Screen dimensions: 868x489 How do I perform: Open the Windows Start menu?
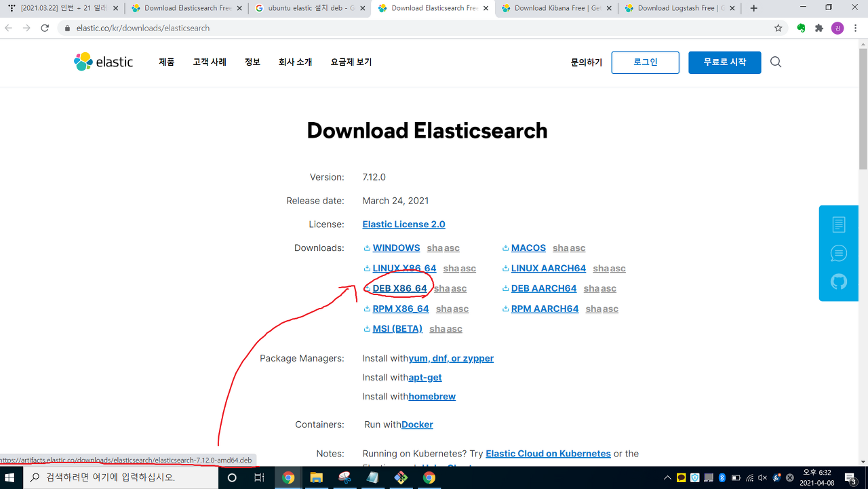coord(11,477)
